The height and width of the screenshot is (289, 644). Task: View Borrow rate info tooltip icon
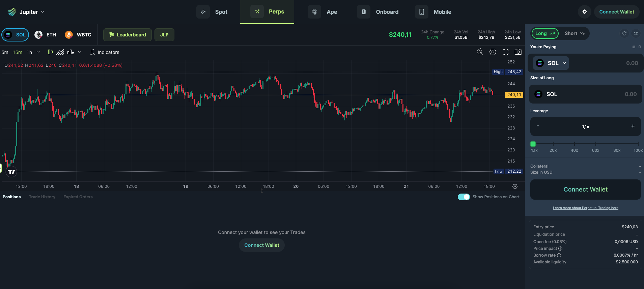(559, 255)
